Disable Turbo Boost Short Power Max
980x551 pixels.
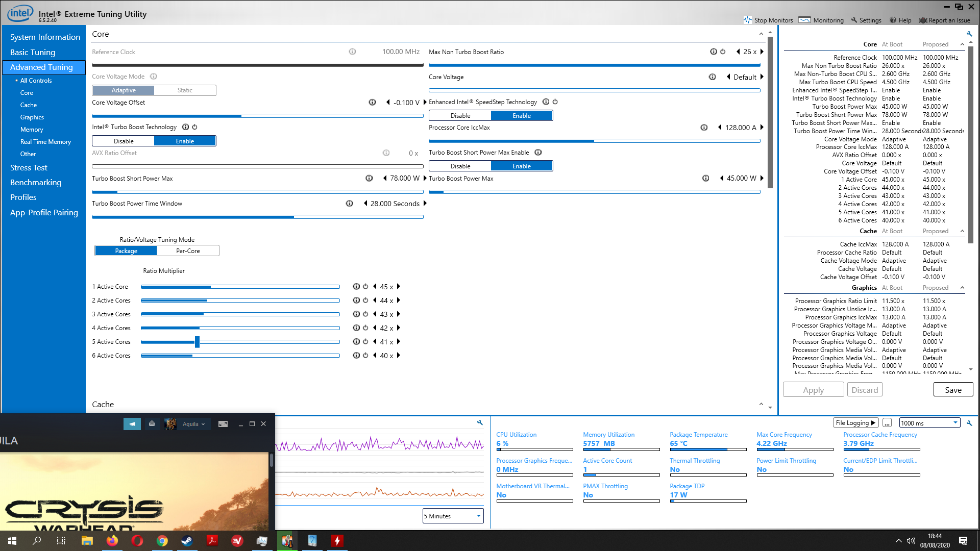tap(460, 166)
